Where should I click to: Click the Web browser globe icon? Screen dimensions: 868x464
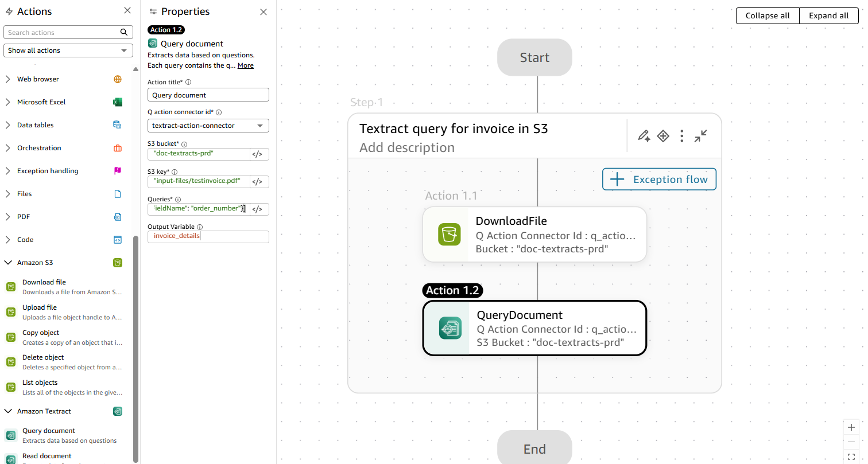click(118, 79)
